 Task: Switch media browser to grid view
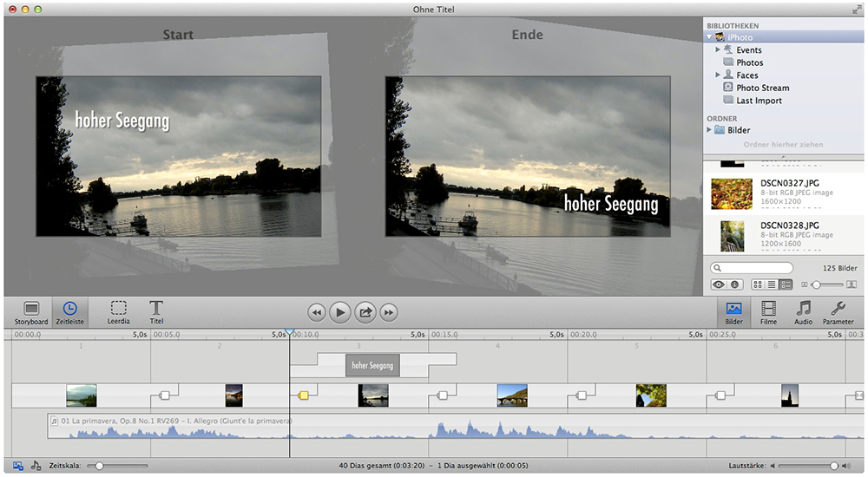pos(758,284)
